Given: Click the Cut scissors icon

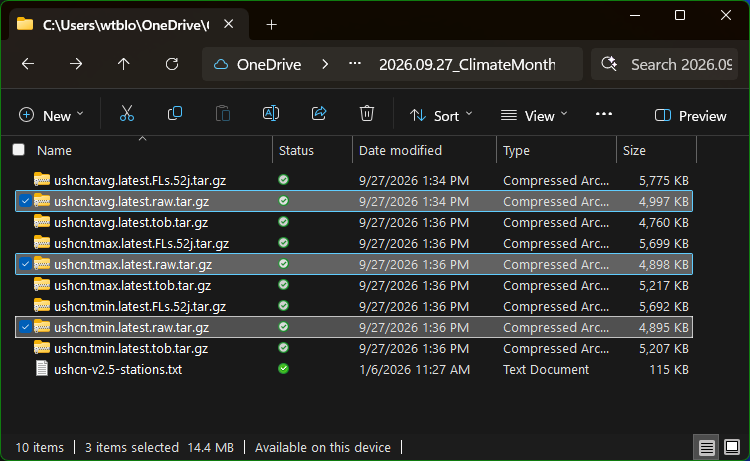Looking at the screenshot, I should (x=127, y=114).
